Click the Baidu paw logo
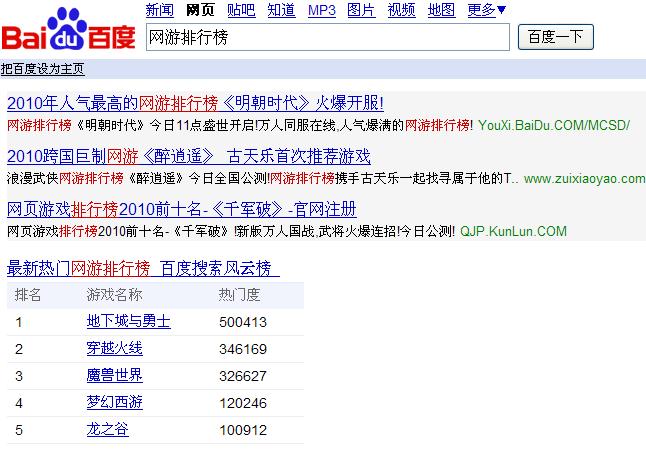Image resolution: width=646 pixels, height=449 pixels. click(68, 29)
